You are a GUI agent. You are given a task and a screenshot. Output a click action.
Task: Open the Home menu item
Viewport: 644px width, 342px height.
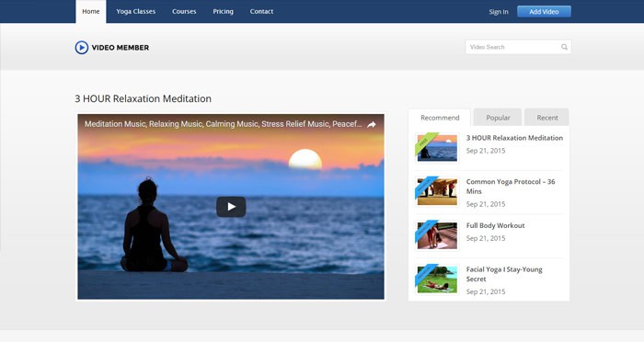pos(91,12)
